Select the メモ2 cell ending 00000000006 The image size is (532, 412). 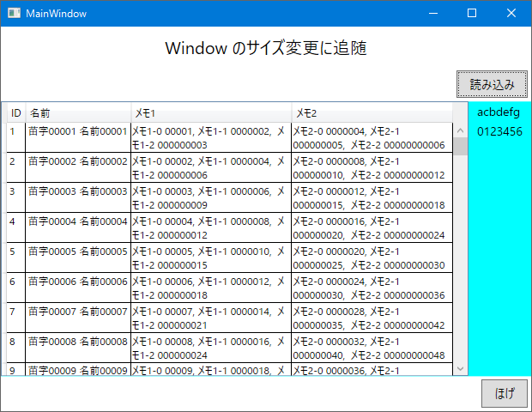(372, 138)
